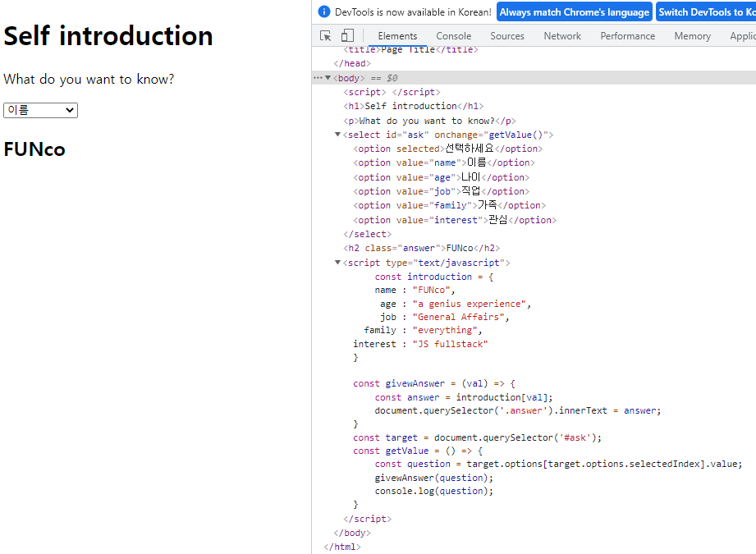Click the 'const target = document.querySelector' line
The height and width of the screenshot is (554, 756).
point(477,437)
